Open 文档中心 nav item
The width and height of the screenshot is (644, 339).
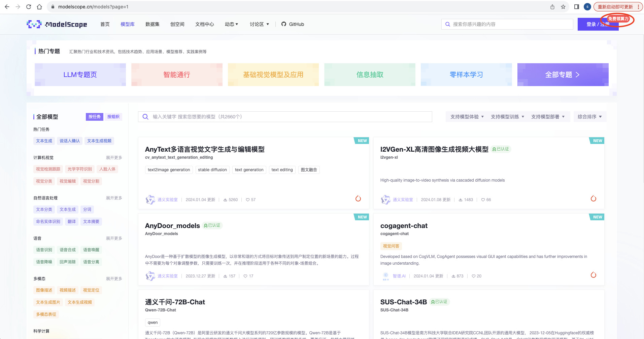coord(205,24)
